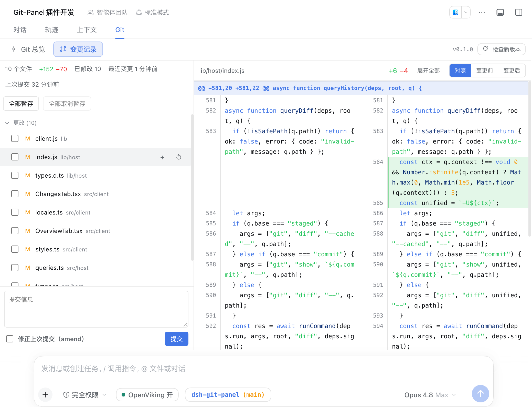
Task: Toggle the bottom panel layout icon
Action: click(x=500, y=12)
